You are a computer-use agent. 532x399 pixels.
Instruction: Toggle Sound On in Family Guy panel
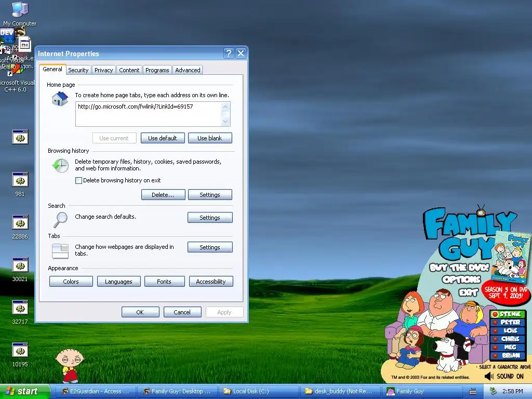pyautogui.click(x=504, y=376)
